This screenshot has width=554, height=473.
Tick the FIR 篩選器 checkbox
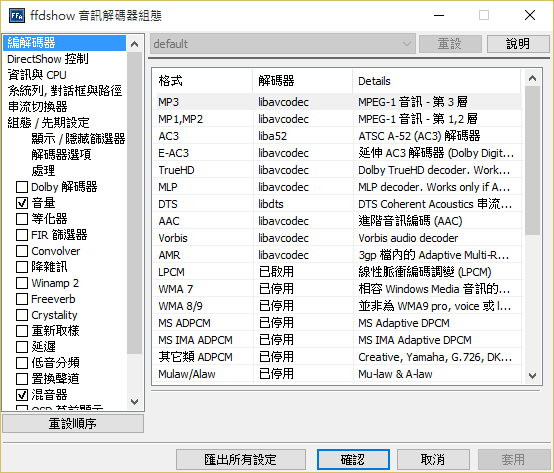(22, 235)
